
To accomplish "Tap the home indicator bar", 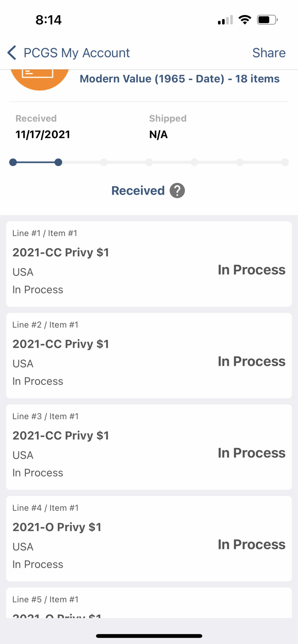I will (x=149, y=636).
